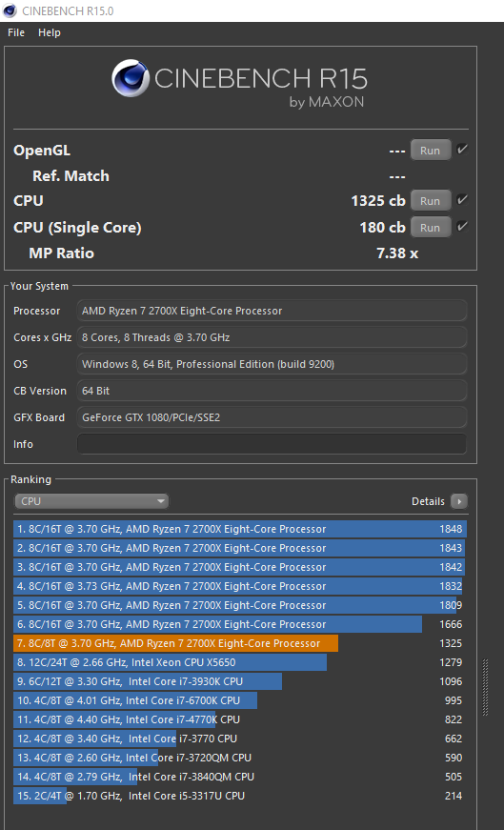Select Intel Core i7-4770K ranking entry
This screenshot has width=504, height=830.
click(240, 719)
